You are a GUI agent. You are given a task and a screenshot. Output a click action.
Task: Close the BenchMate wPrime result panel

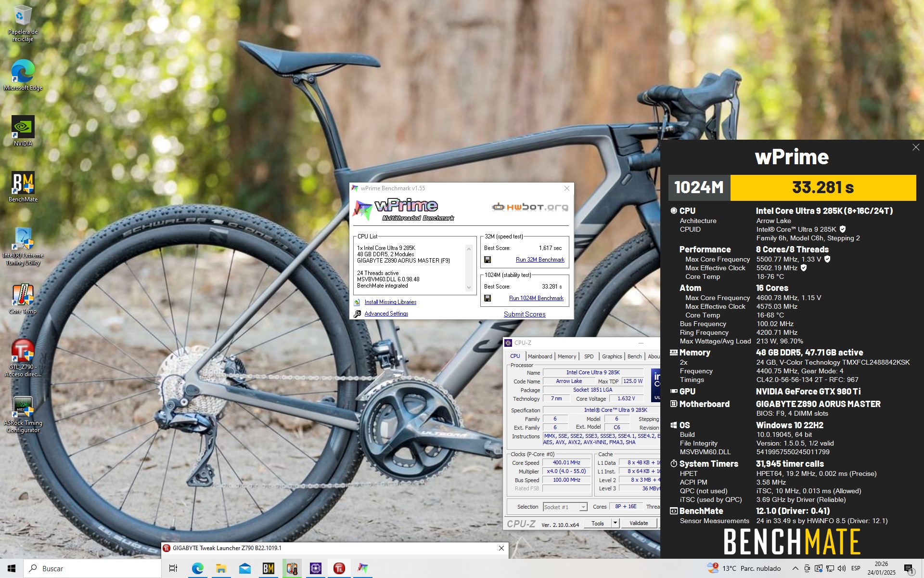[915, 147]
